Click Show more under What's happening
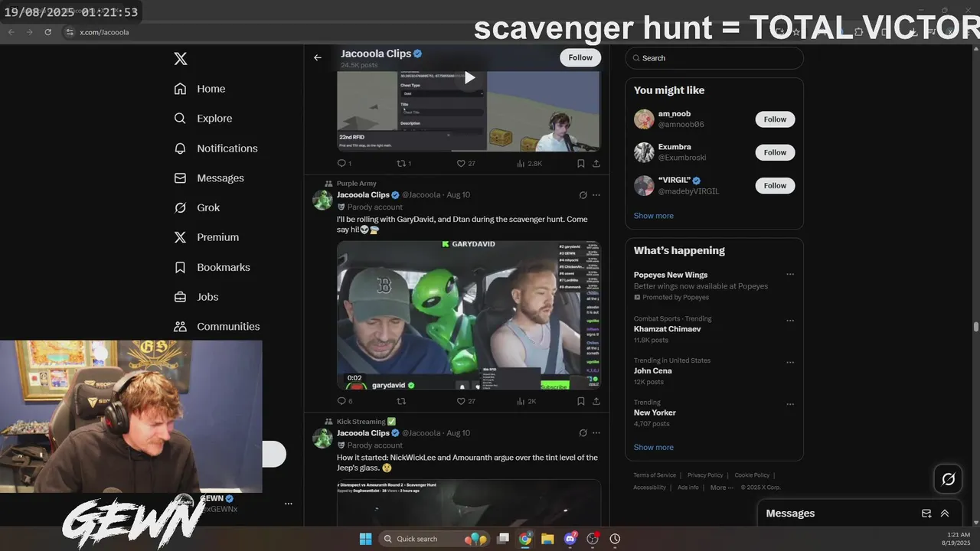Screen dimensions: 980x551 654,447
